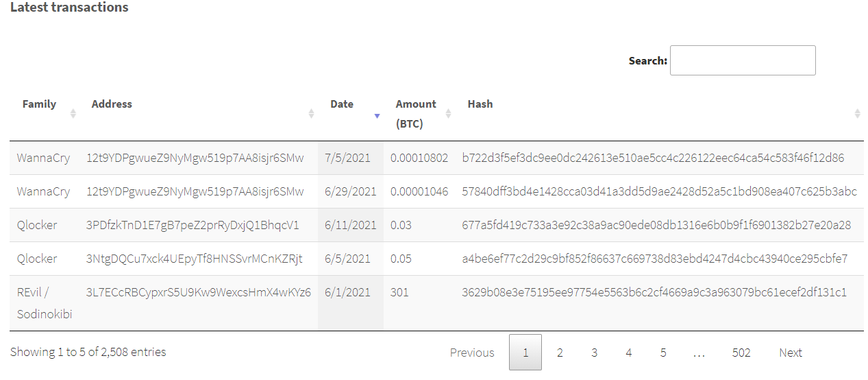
Task: Click the hash beginning with 57840dff3bd4e142
Action: click(x=660, y=191)
